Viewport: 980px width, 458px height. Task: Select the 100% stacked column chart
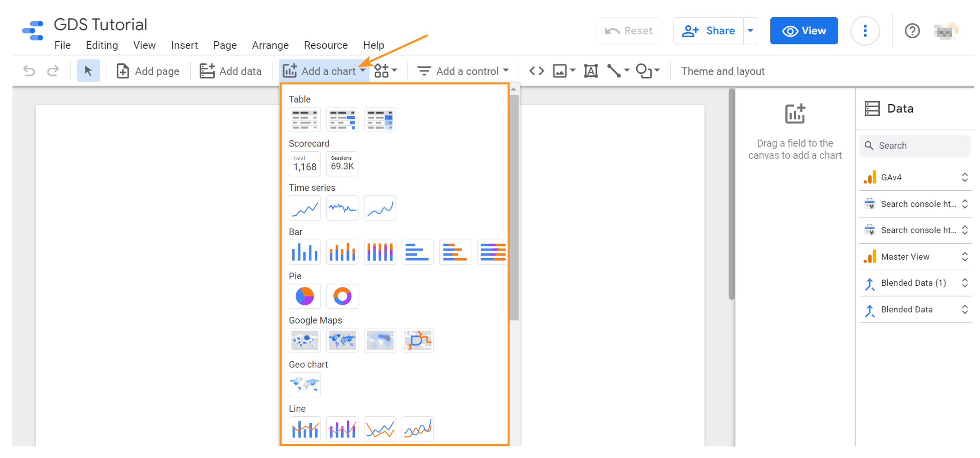point(380,252)
